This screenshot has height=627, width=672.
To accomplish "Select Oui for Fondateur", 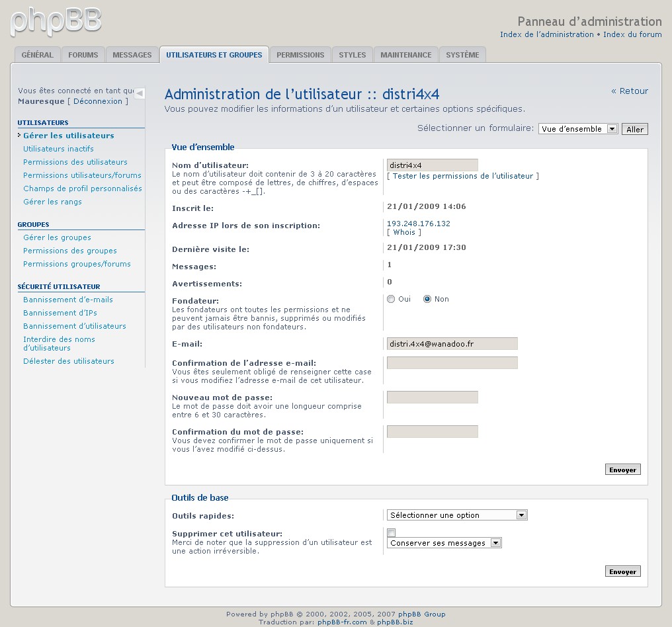I will click(x=391, y=299).
